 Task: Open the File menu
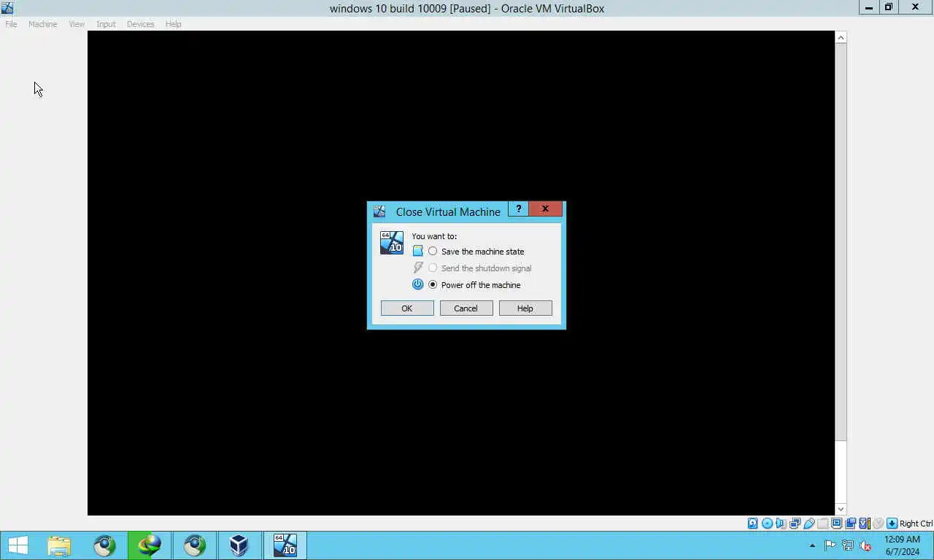tap(11, 24)
